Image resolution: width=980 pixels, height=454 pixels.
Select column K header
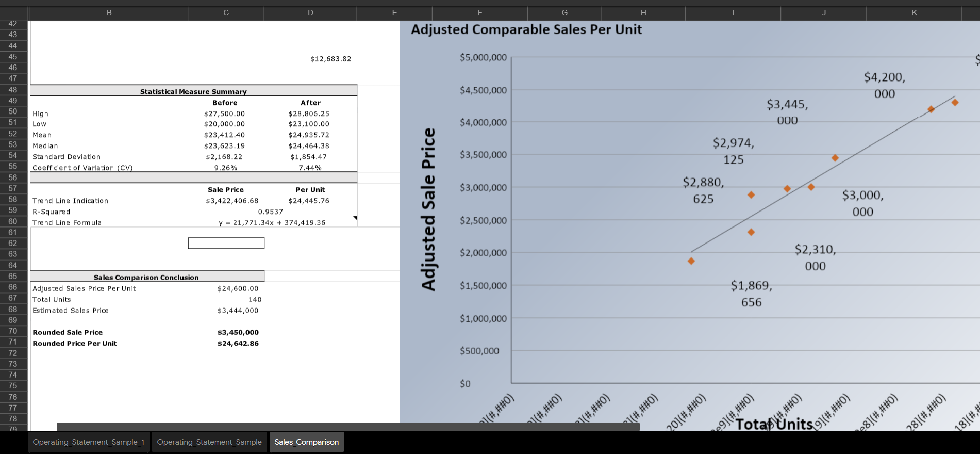coord(914,13)
